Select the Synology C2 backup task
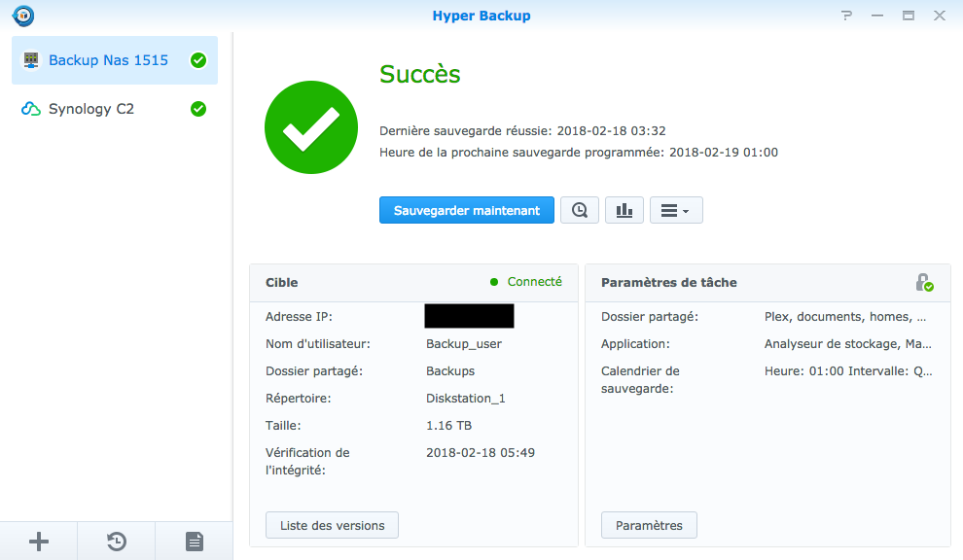Viewport: 963px width, 560px height. (x=115, y=109)
